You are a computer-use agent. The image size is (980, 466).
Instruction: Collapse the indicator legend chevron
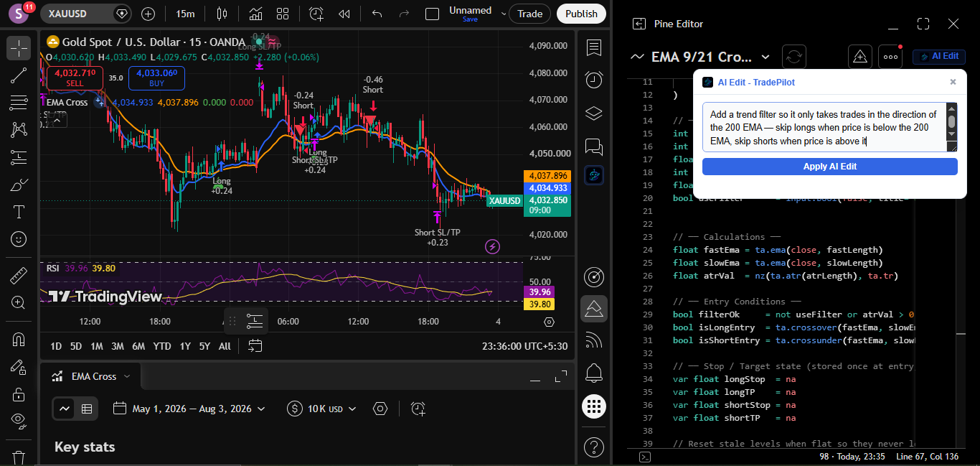pyautogui.click(x=57, y=120)
